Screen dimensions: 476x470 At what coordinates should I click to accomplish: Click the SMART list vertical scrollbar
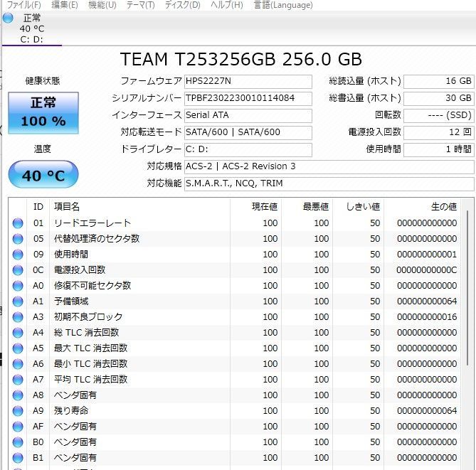point(467,288)
